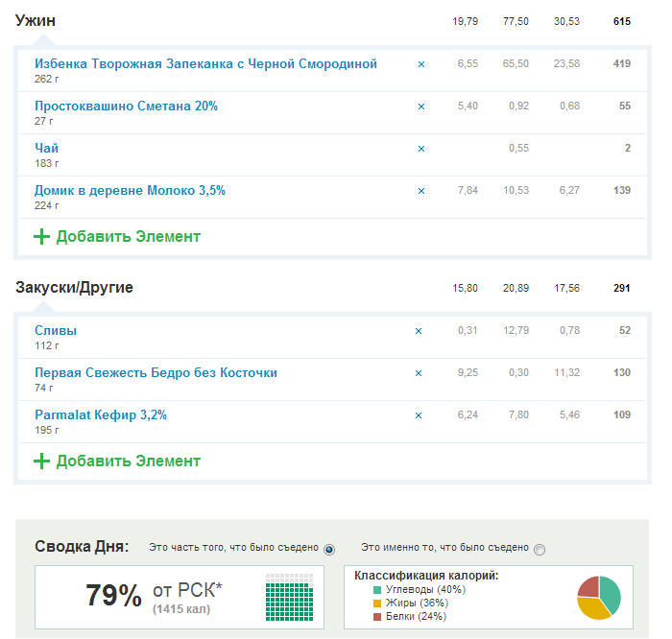This screenshot has width=672, height=639.
Task: Open Чай food link
Action: pos(46,148)
